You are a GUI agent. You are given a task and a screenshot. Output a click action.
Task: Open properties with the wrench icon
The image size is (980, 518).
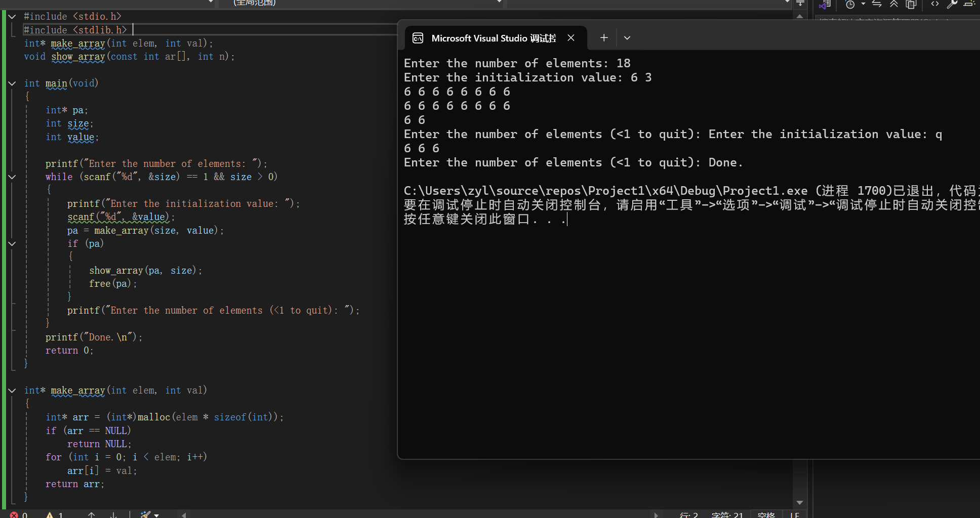(952, 4)
